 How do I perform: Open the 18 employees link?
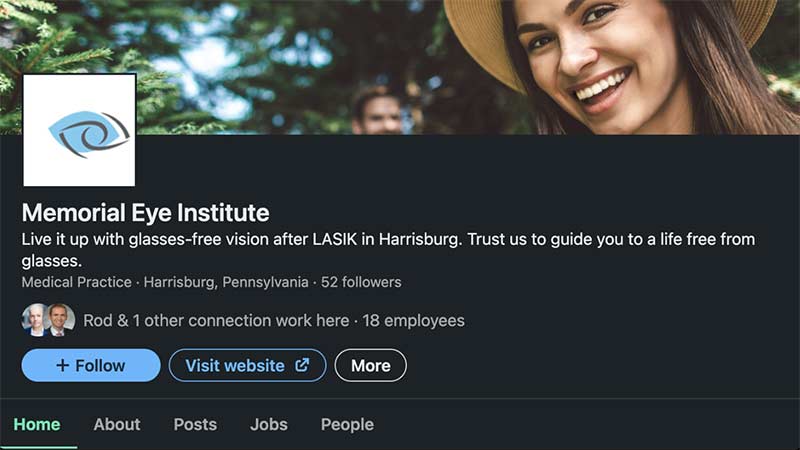pos(413,320)
